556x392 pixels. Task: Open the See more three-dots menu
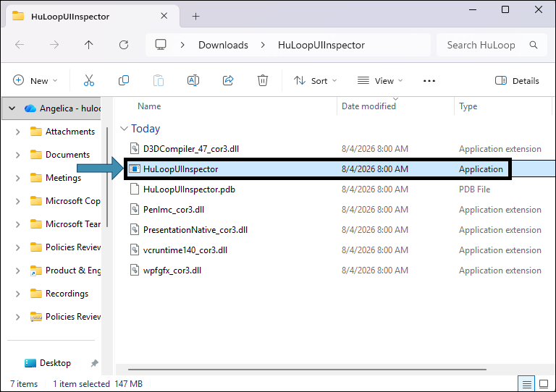(x=429, y=81)
